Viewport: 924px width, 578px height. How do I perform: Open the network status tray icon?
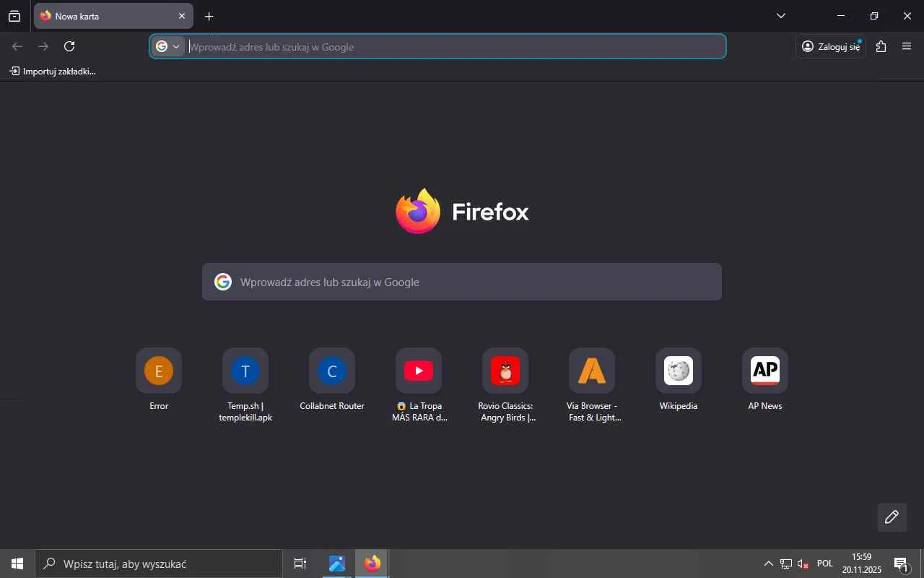click(x=786, y=564)
